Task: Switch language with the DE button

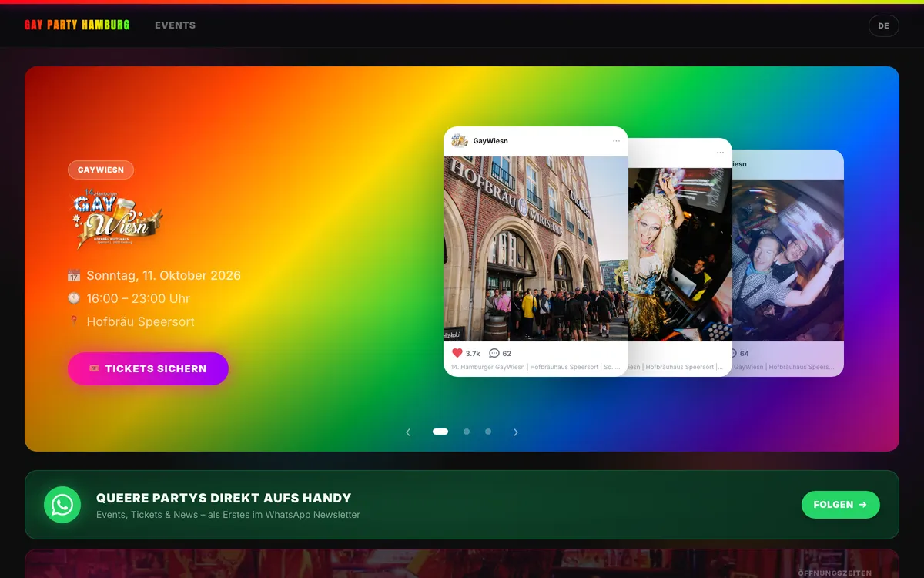Action: coord(883,25)
